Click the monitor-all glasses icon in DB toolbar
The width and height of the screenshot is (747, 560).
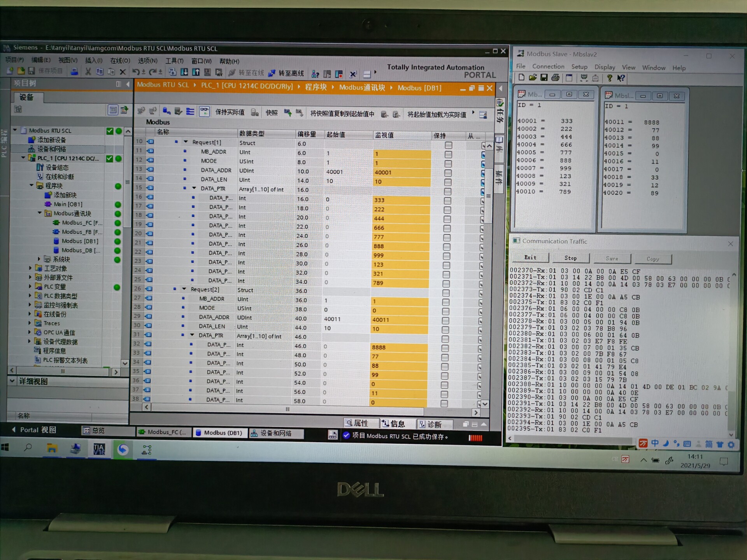point(205,112)
